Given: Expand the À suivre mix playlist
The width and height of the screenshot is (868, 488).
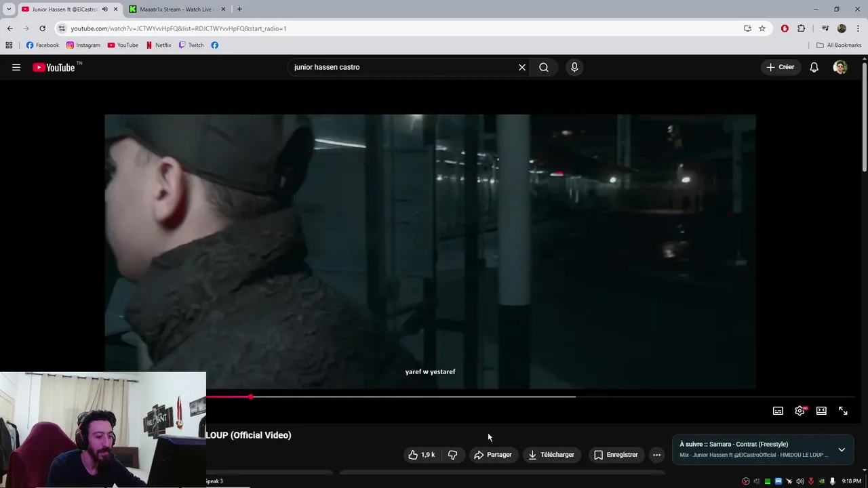Looking at the screenshot, I should point(842,449).
